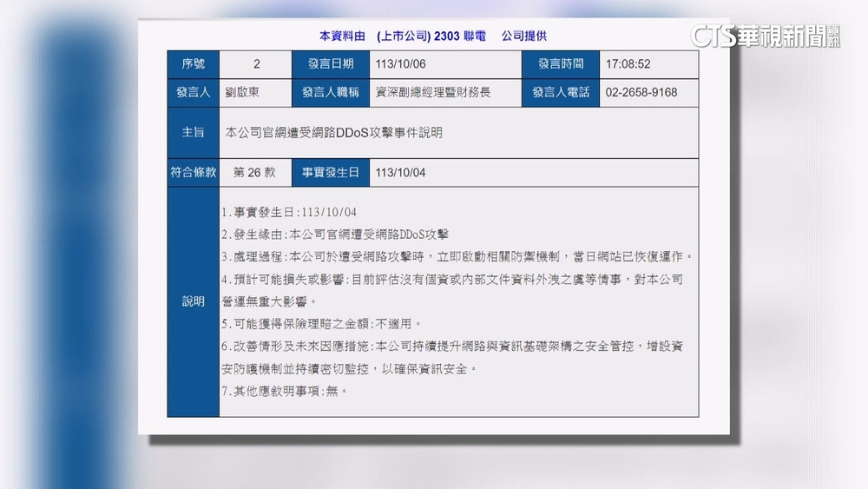Image resolution: width=868 pixels, height=489 pixels.
Task: Select the phone number '02-2658-9168'
Action: 641,92
